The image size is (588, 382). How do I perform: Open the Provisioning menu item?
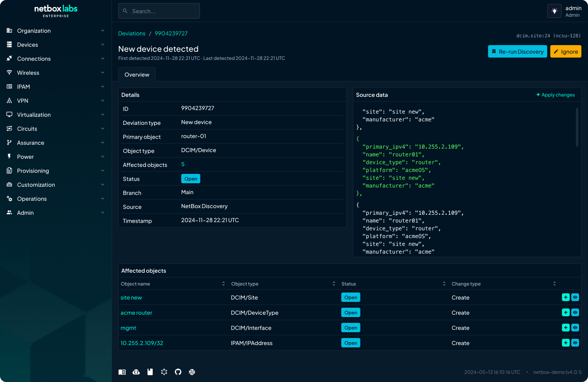(x=56, y=171)
